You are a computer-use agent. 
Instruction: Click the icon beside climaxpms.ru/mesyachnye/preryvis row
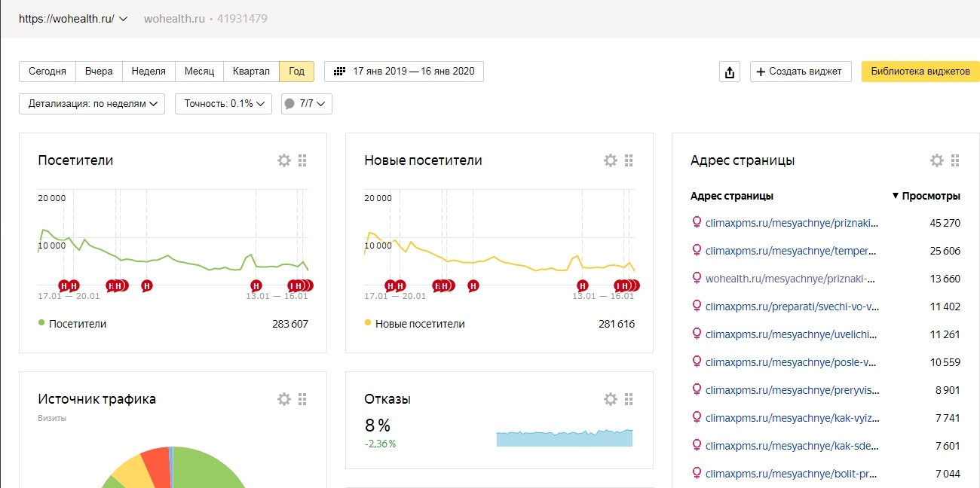(697, 390)
